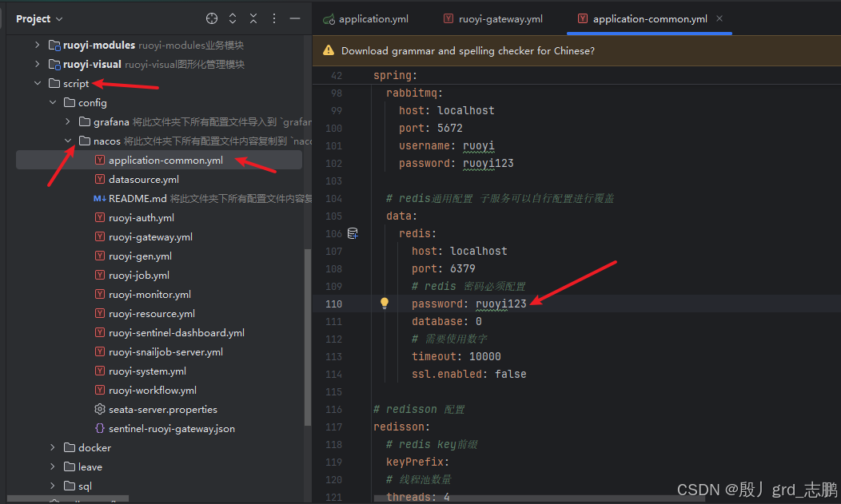
Task: Click the module folder icon of ruoyi-modules
Action: 54,45
